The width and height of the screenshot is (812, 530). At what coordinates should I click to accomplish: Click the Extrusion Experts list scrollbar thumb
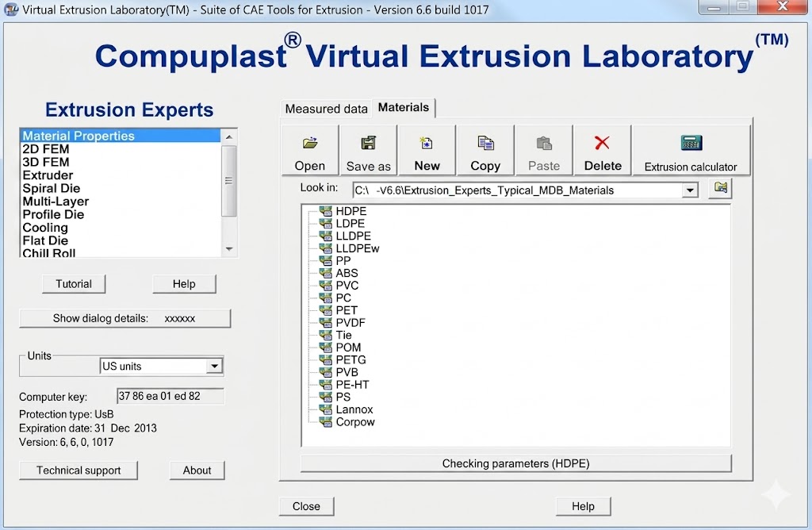(x=229, y=181)
